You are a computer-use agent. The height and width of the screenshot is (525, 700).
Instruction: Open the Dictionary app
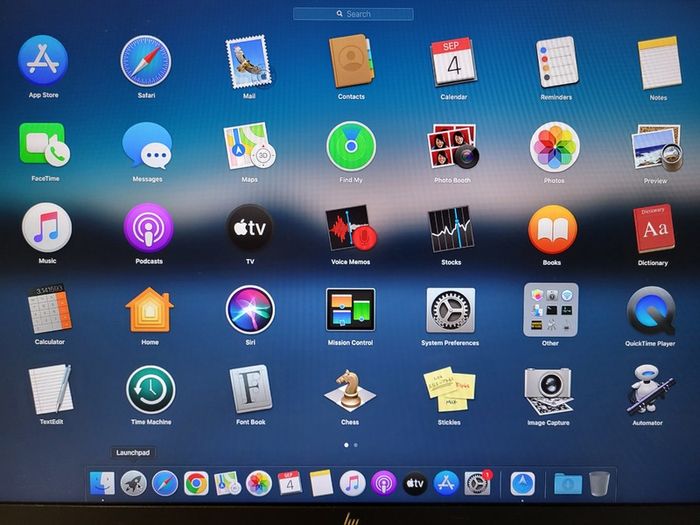(654, 229)
